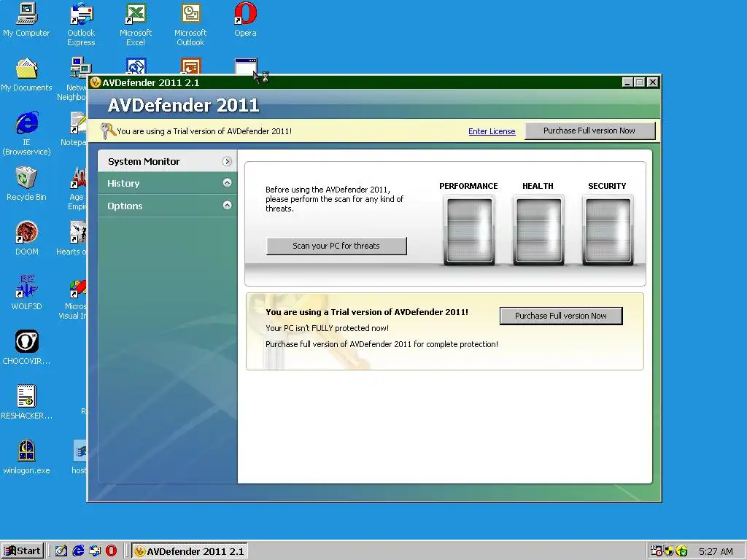The height and width of the screenshot is (560, 747).
Task: Select the RESHACKER desktop icon
Action: tap(27, 402)
